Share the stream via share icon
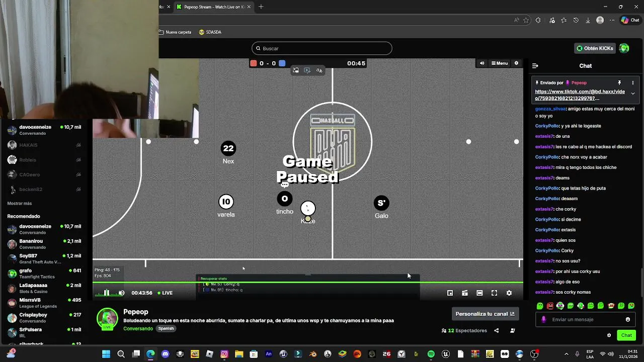Image resolution: width=644 pixels, height=362 pixels. (x=497, y=330)
